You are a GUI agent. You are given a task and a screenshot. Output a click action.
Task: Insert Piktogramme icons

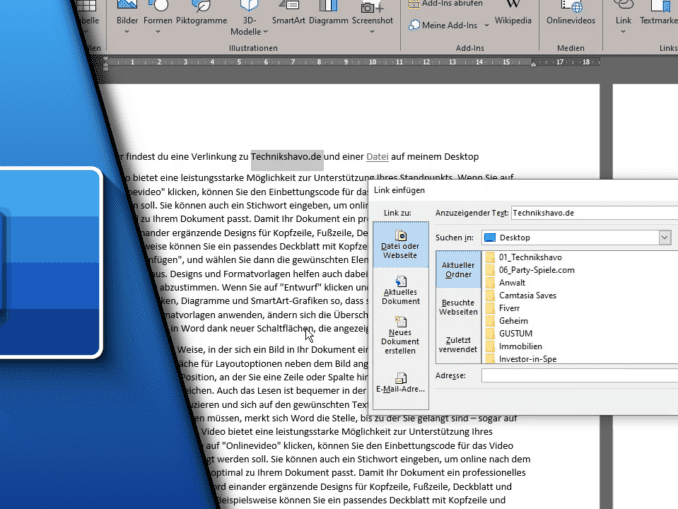201,13
